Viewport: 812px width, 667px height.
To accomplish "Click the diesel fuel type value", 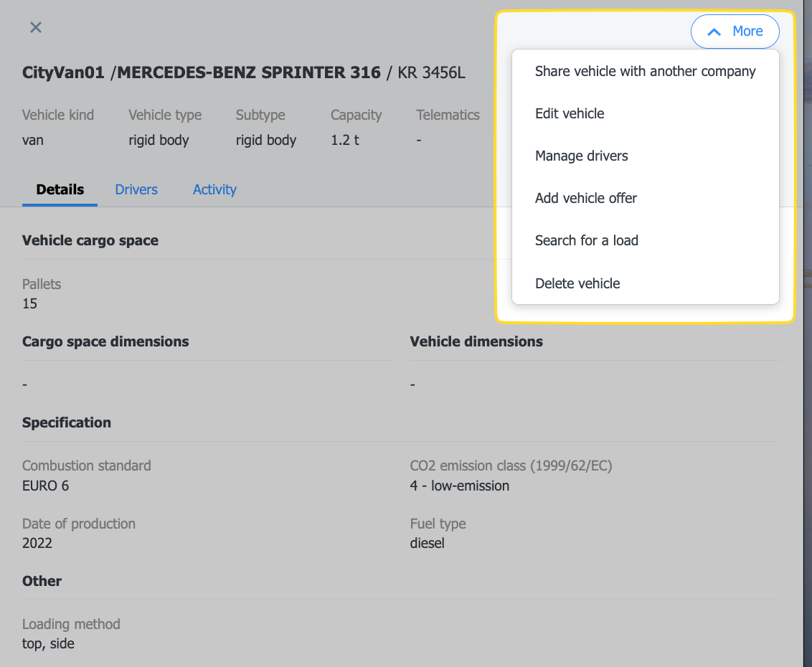I will click(427, 544).
